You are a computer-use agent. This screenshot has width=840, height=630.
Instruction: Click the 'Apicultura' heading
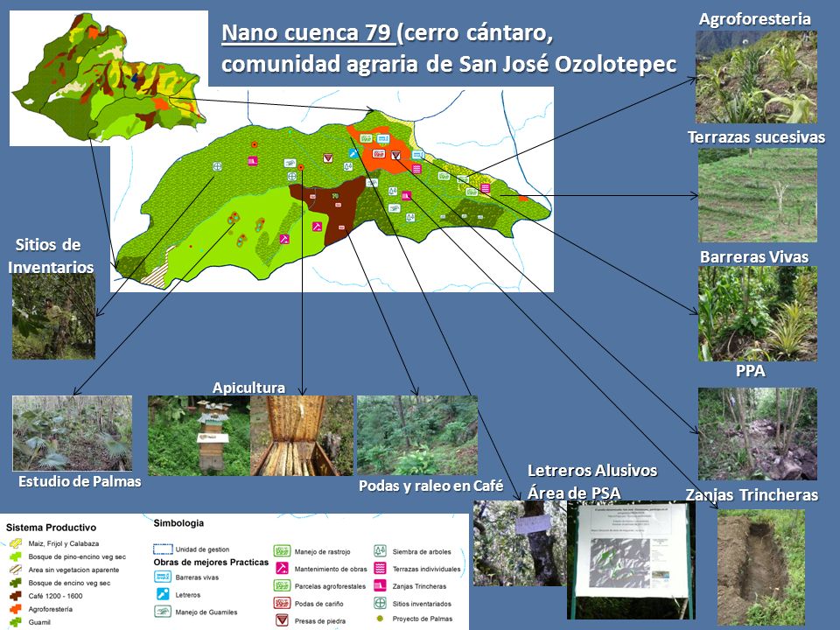(x=248, y=388)
